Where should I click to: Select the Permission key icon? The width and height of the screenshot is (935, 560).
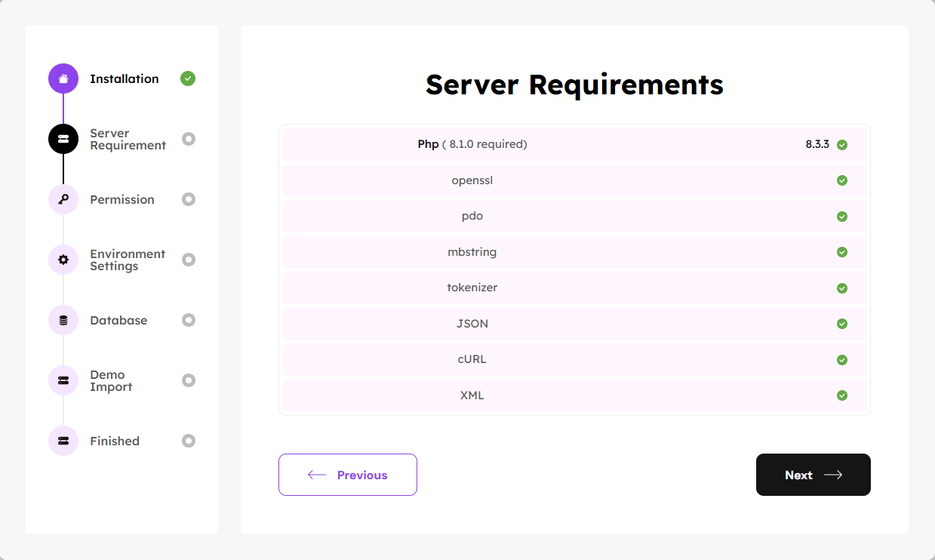(x=63, y=199)
